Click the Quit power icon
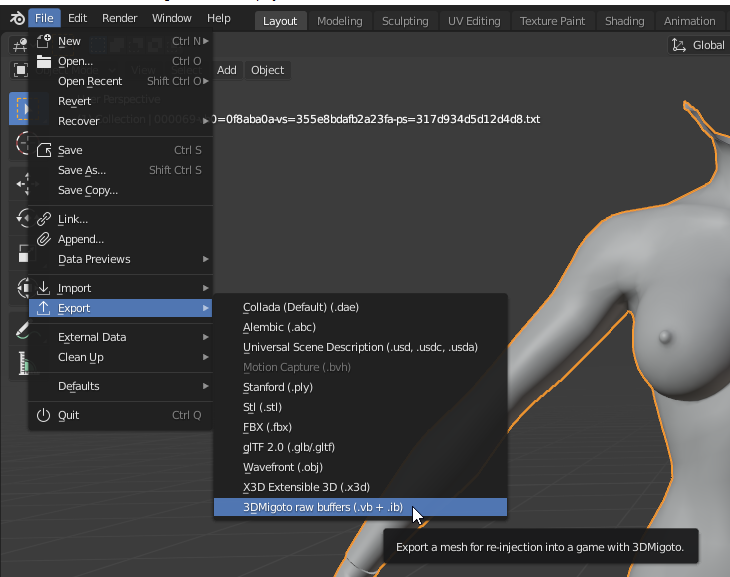This screenshot has width=730, height=577. click(44, 414)
